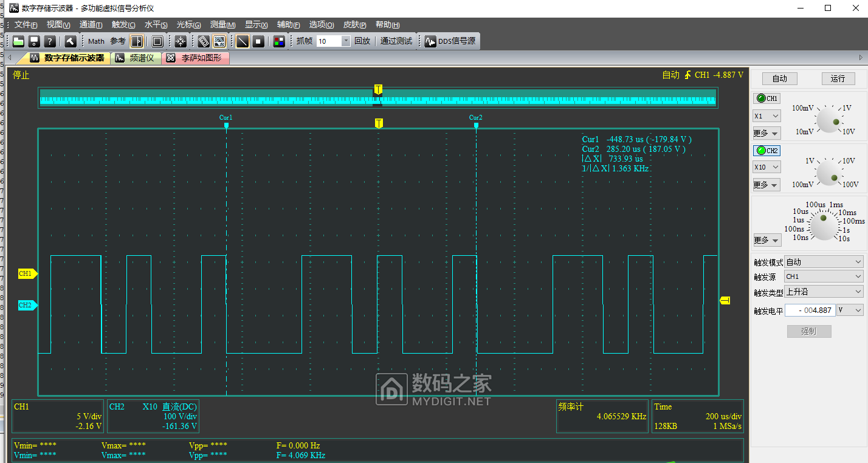Click the yellow T trigger position marker
Screen dimensions: 868x463
(379, 123)
